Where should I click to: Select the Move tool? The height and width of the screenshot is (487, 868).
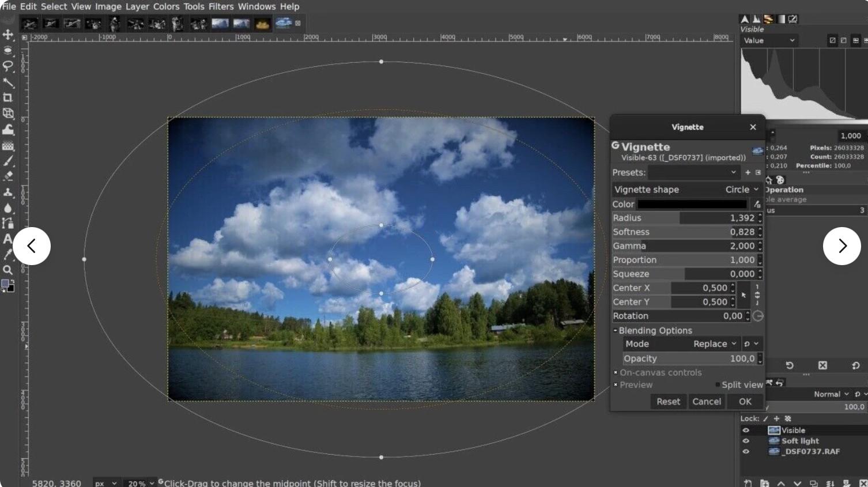tap(8, 35)
